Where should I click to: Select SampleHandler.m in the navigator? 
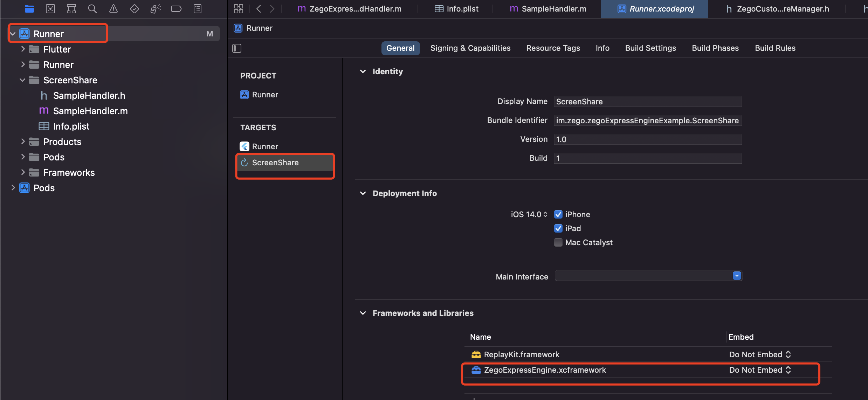(90, 111)
